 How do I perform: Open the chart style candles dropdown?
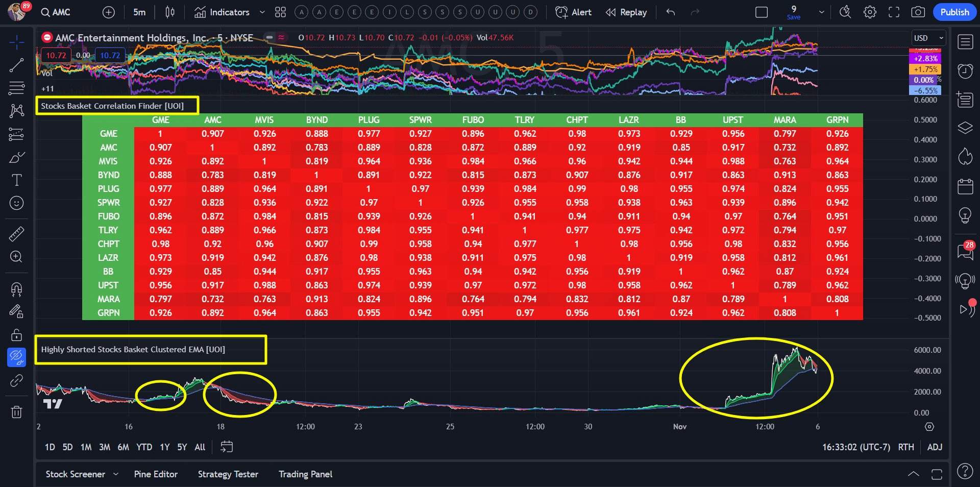pos(170,12)
